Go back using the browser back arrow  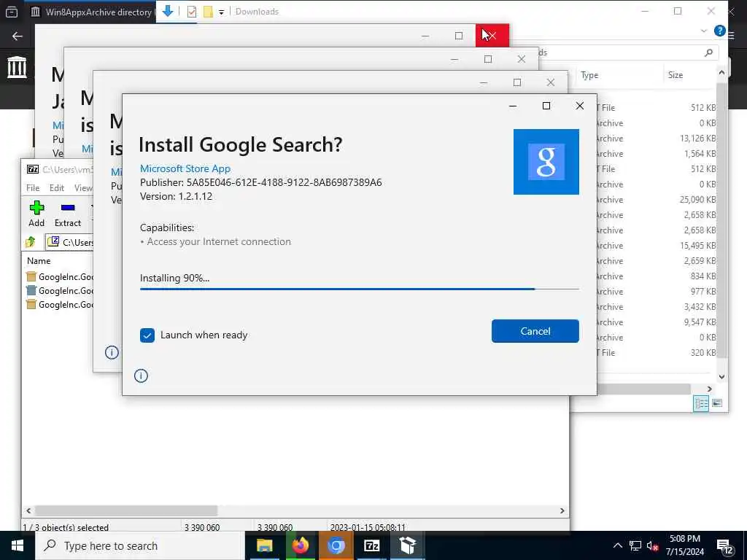(18, 36)
